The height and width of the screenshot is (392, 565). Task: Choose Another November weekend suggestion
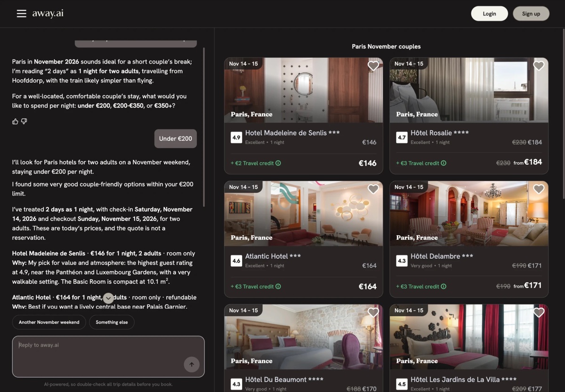coord(49,322)
